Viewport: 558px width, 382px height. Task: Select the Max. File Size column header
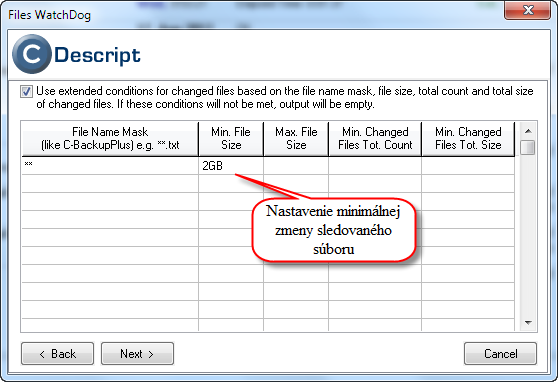click(x=296, y=138)
